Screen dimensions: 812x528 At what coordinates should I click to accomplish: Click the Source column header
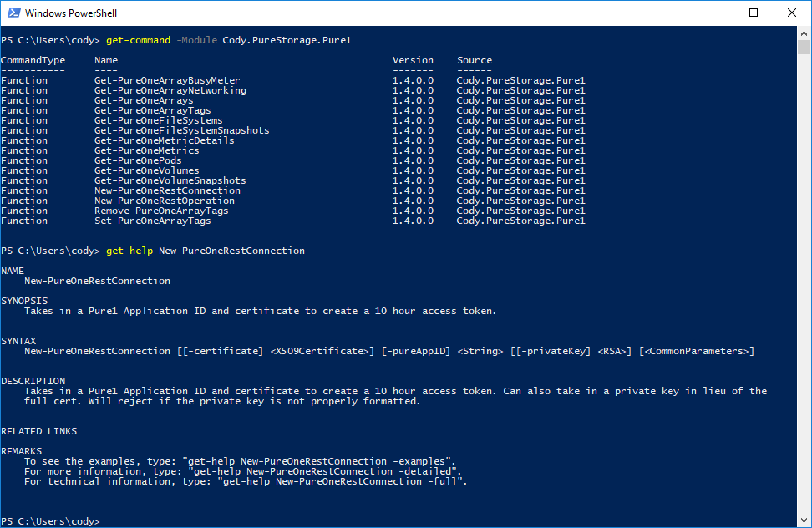point(474,60)
